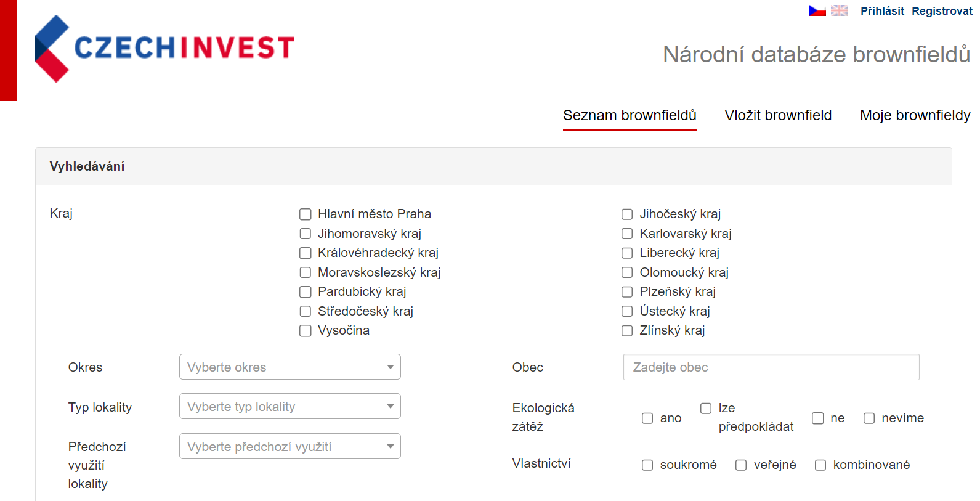Expand the Vyberte typ lokality dropdown
This screenshot has width=980, height=501.
coord(290,407)
